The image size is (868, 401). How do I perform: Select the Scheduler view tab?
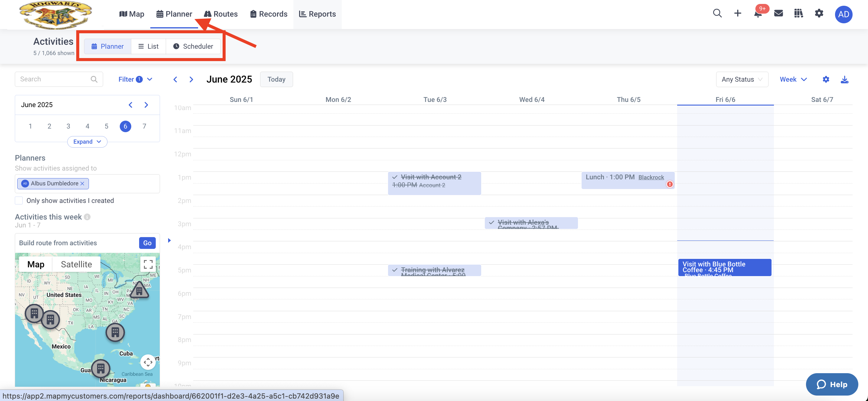193,47
